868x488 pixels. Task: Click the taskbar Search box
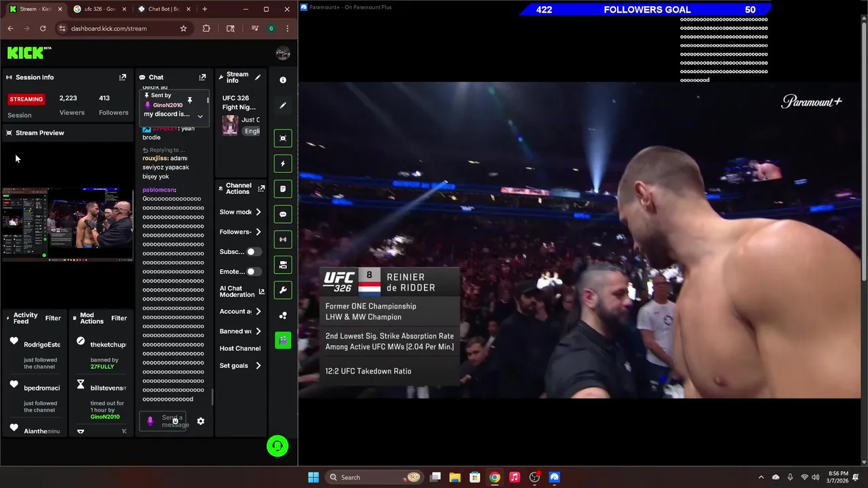[x=374, y=477]
